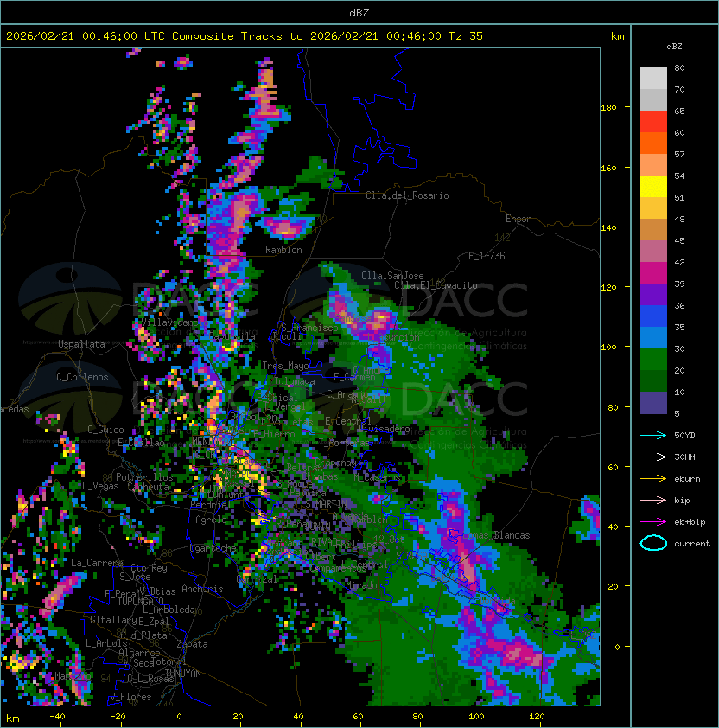
Task: Click the Ramblon map label
Action: click(283, 250)
